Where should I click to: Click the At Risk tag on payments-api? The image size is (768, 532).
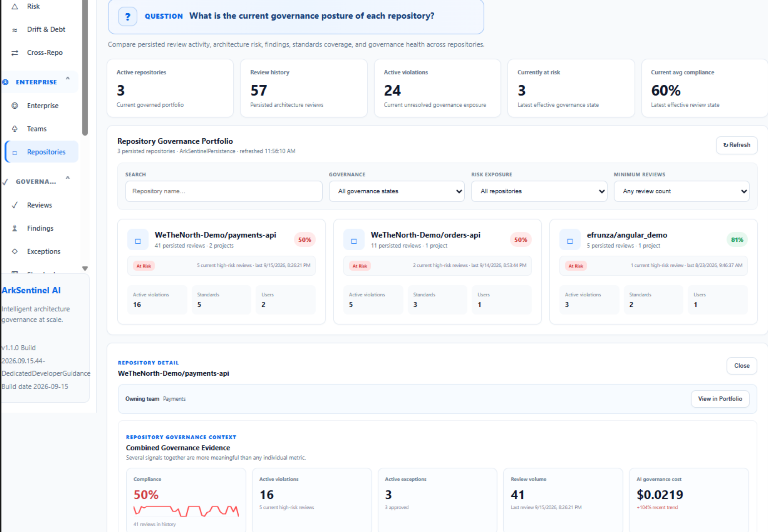pyautogui.click(x=144, y=266)
